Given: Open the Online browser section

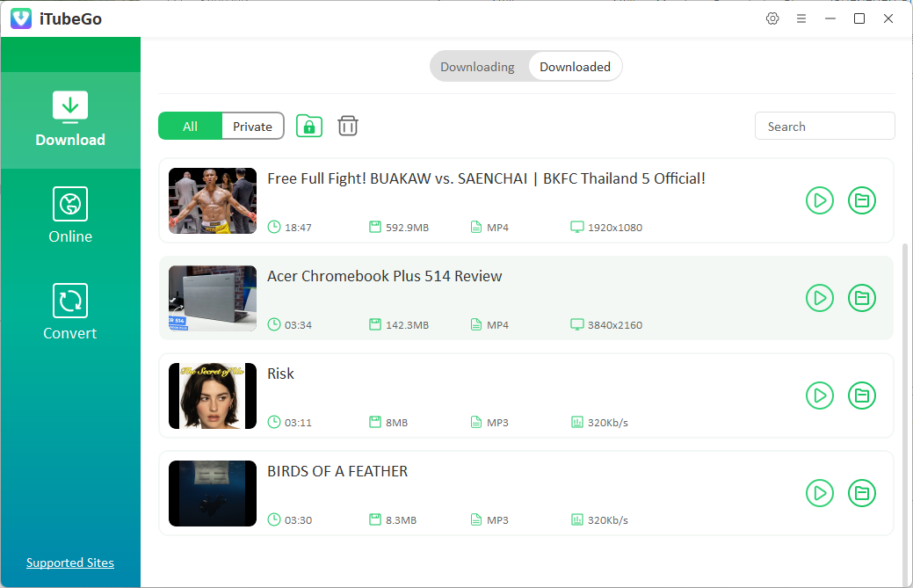Looking at the screenshot, I should (x=70, y=215).
